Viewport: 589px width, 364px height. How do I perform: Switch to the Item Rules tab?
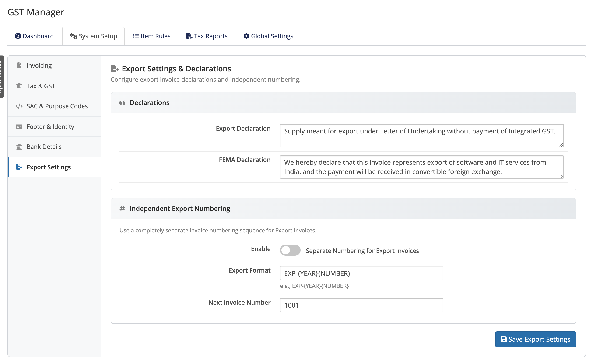[x=152, y=36]
